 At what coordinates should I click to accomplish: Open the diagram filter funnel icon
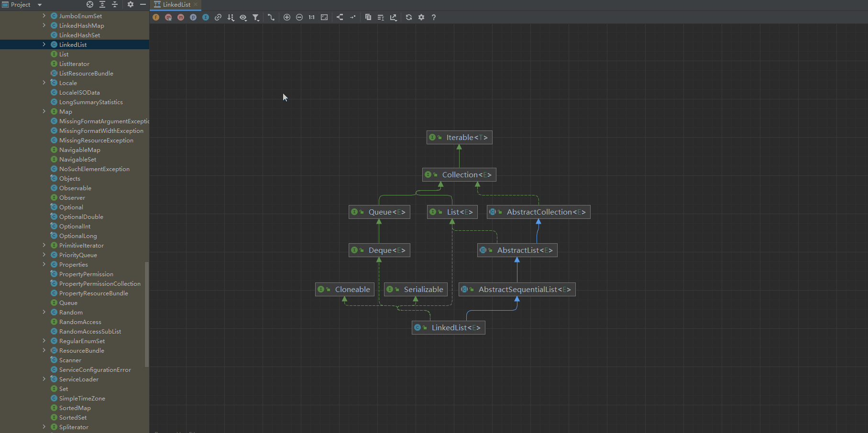256,17
